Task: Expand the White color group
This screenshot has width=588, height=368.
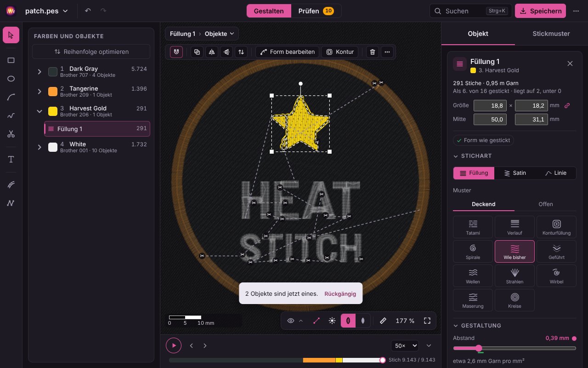Action: click(x=40, y=147)
